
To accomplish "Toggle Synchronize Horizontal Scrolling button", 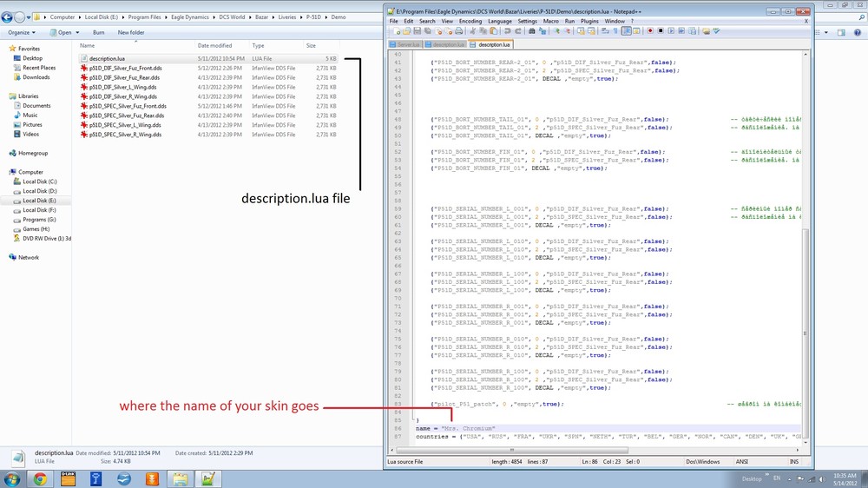I will pyautogui.click(x=591, y=31).
